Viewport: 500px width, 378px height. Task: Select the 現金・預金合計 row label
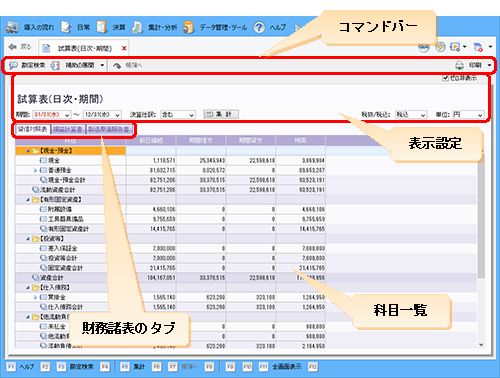pos(67,180)
